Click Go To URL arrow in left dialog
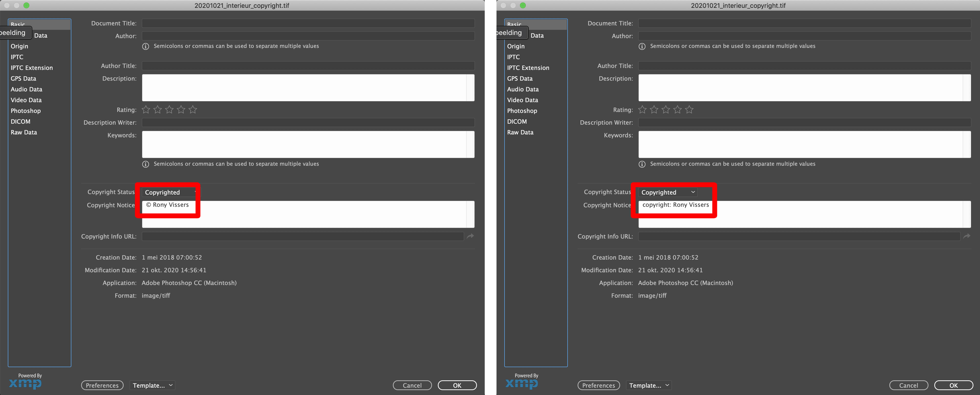 (x=470, y=236)
